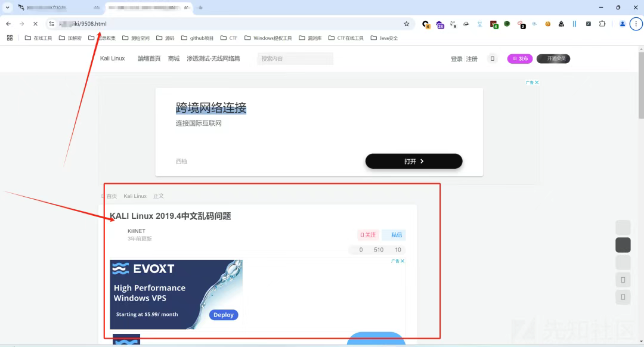Open the 漏洞库 bookmark folder

(x=310, y=38)
